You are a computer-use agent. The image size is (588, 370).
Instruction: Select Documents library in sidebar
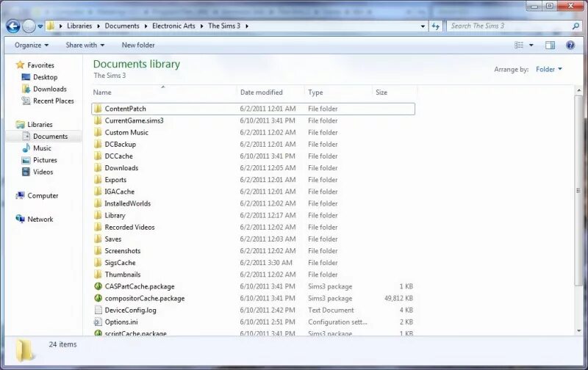pos(50,137)
